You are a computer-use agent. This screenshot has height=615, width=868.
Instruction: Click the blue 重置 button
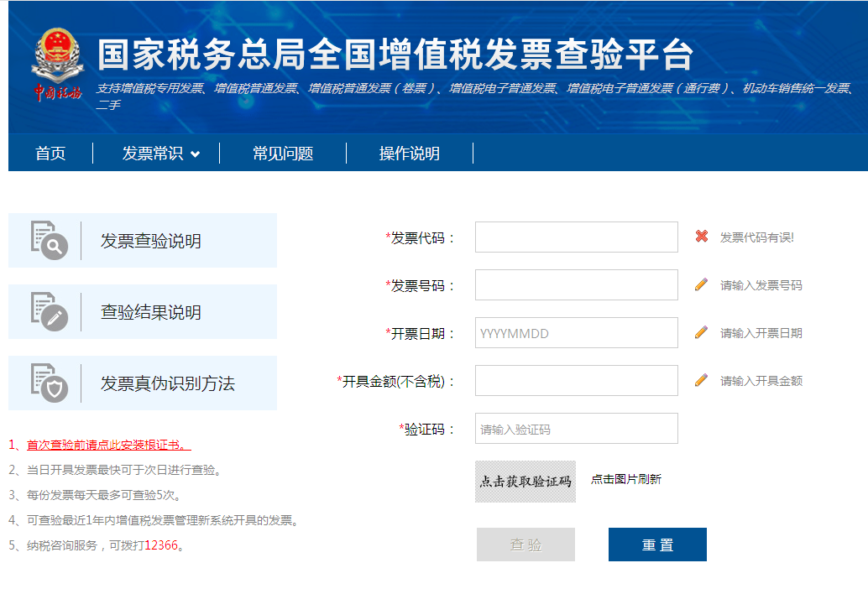[x=657, y=545]
